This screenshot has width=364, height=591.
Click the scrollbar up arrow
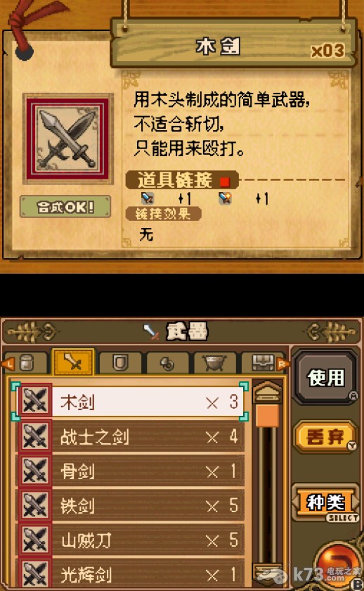coord(267,392)
